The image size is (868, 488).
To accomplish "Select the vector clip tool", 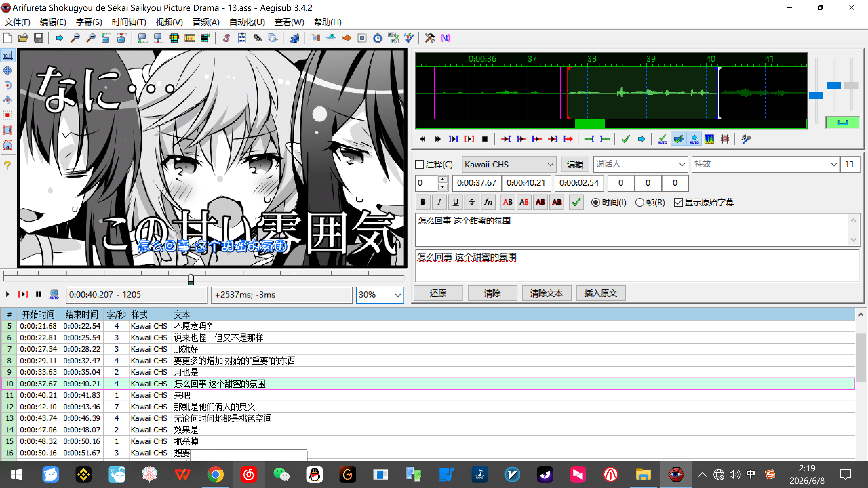I will (x=7, y=145).
